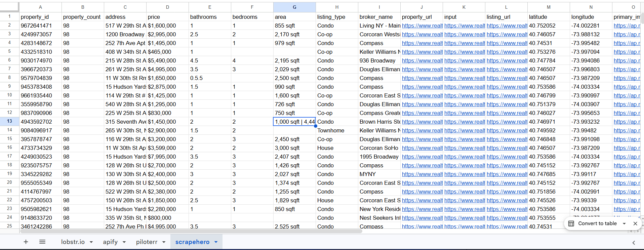Switch to the piloterr sheet tab

tap(147, 242)
